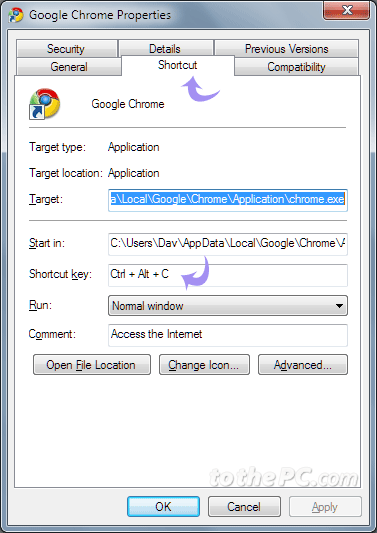Switch to the General tab
This screenshot has width=377, height=533.
pos(69,67)
